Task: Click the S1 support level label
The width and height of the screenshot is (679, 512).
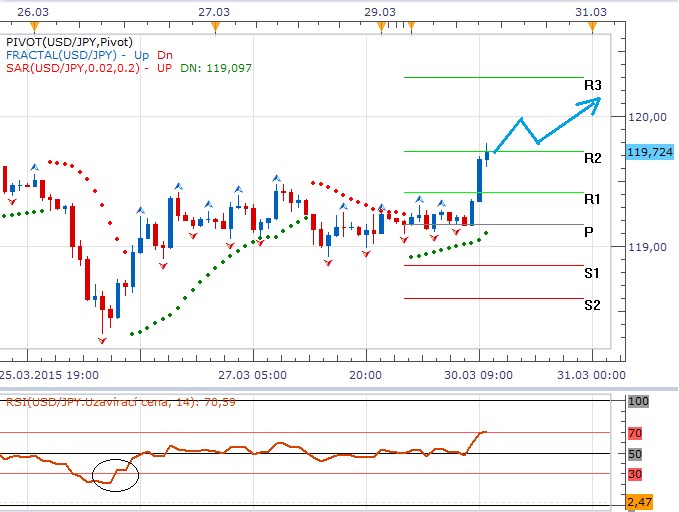Action: pos(592,273)
